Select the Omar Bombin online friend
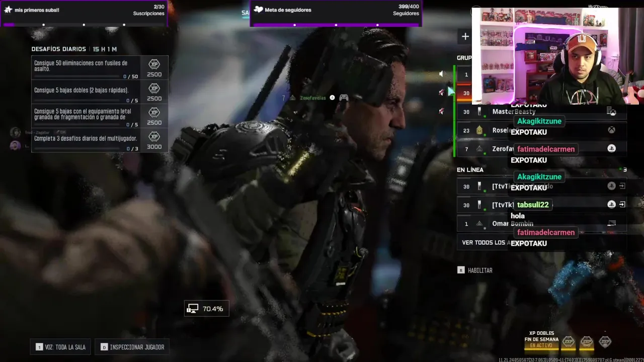 tap(541, 223)
